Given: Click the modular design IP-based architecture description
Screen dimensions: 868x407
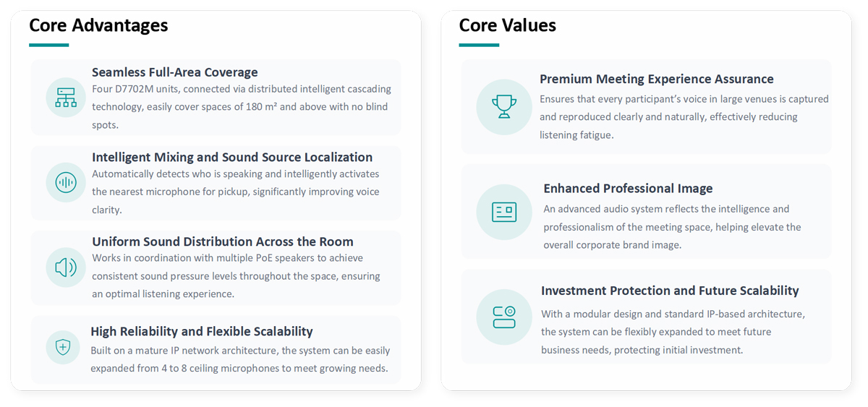Looking at the screenshot, I should pos(673,332).
